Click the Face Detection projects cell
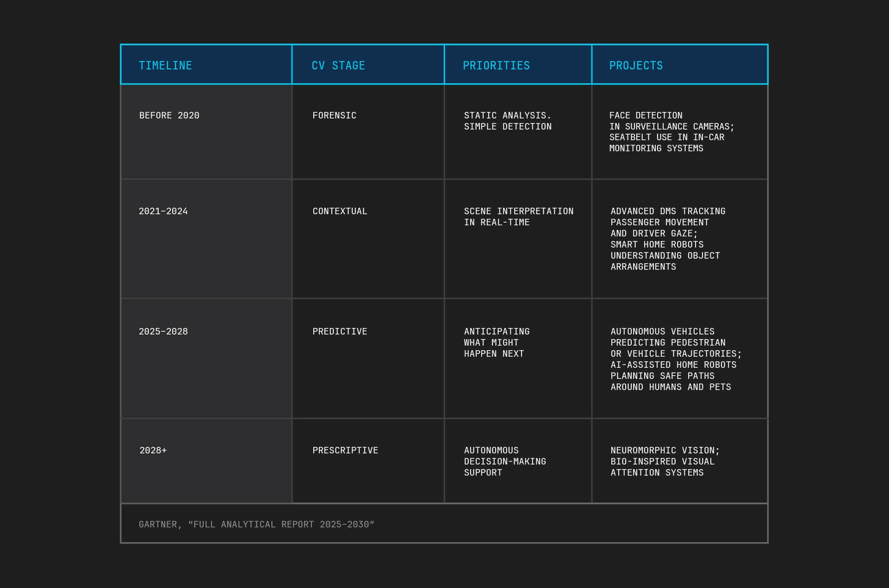Viewport: 889px width, 588px height. click(x=680, y=132)
